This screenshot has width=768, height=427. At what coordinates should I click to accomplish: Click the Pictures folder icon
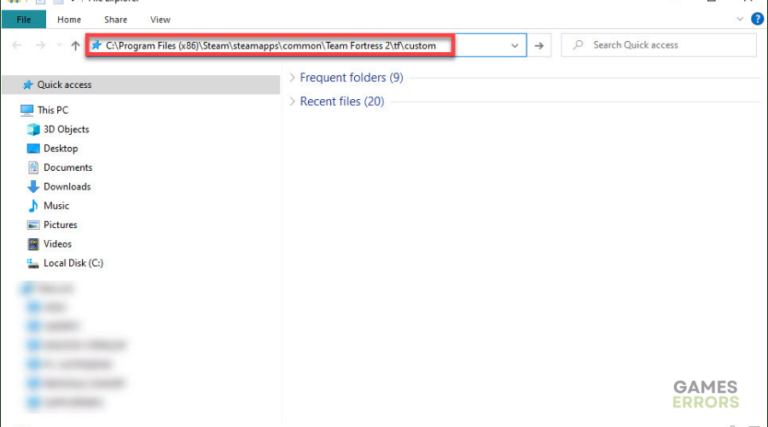[x=33, y=225]
